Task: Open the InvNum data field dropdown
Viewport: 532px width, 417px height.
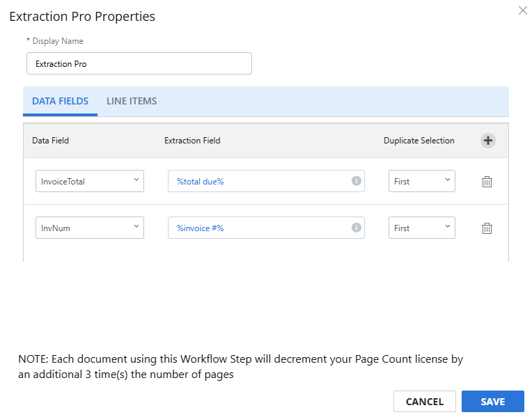Action: (90, 228)
